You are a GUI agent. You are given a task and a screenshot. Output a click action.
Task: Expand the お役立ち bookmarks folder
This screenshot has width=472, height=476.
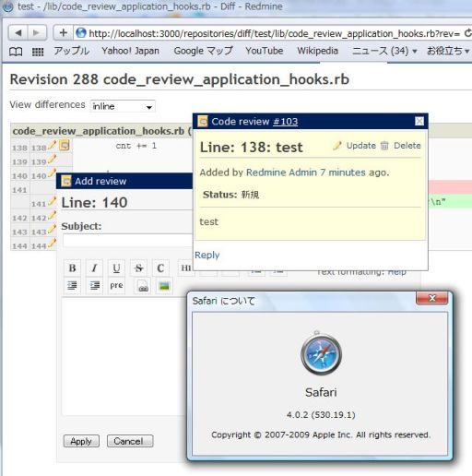(448, 51)
